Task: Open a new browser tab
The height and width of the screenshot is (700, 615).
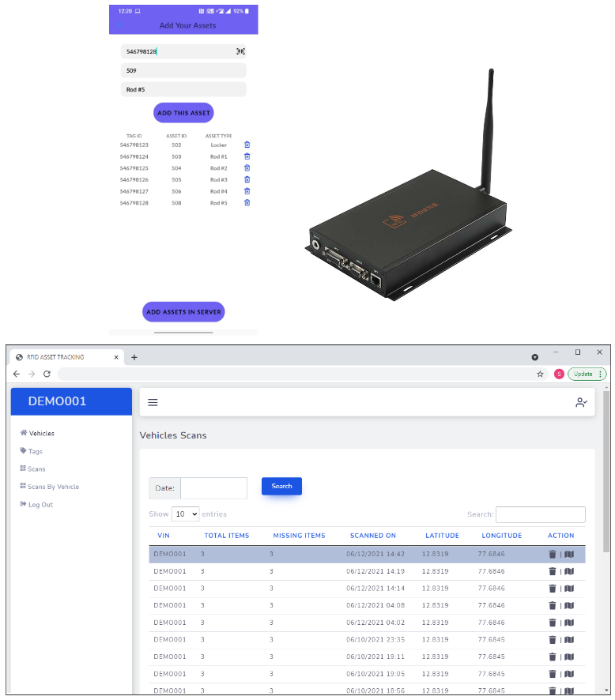Action: 134,357
